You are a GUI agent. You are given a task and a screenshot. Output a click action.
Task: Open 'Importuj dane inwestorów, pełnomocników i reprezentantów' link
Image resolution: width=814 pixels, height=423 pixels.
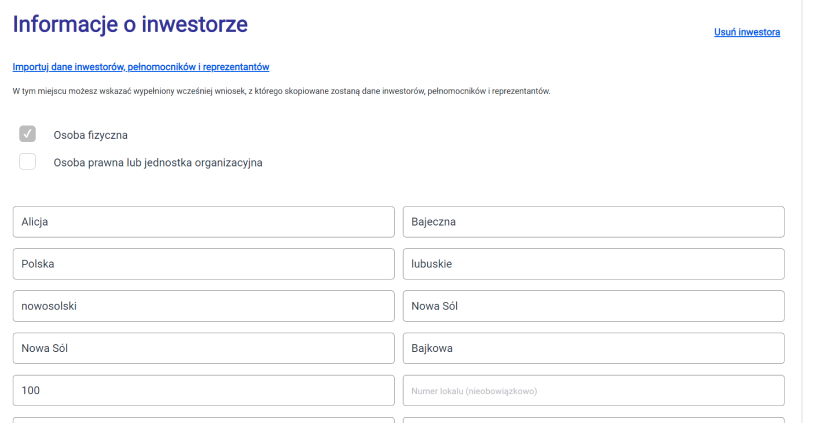click(141, 67)
